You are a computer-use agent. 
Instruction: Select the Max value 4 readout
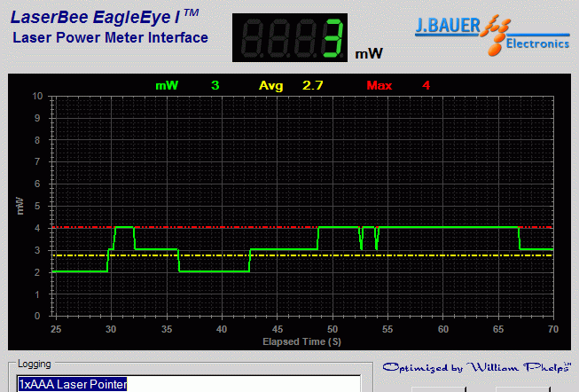point(426,85)
